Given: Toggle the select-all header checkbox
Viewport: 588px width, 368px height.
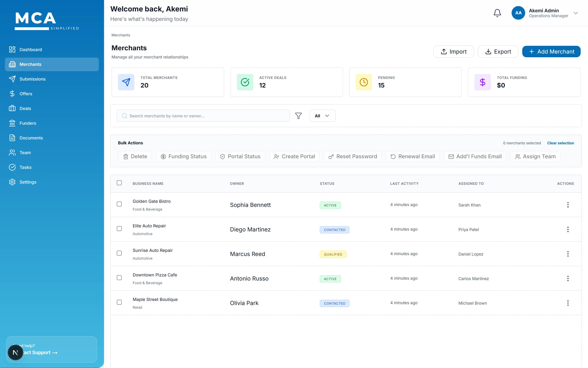Looking at the screenshot, I should point(119,183).
